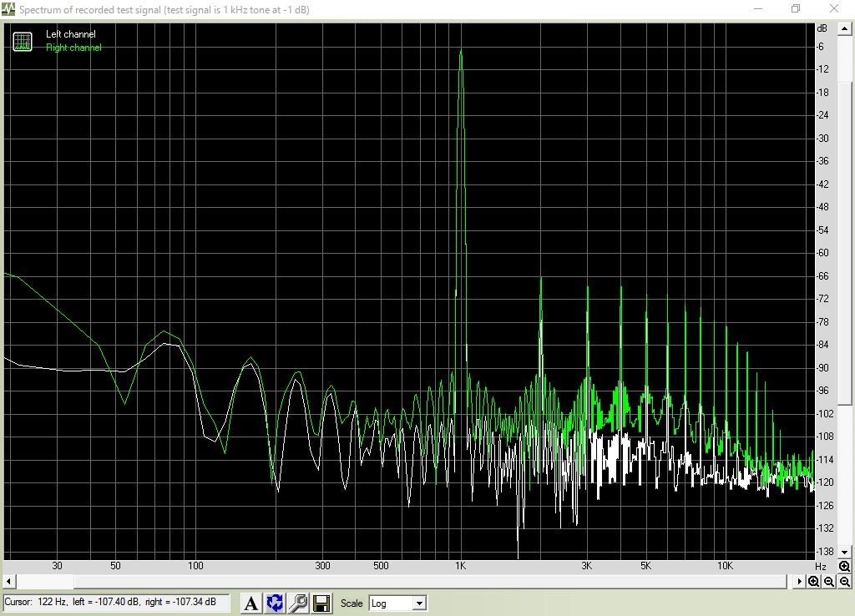Click the horizontal scrollbar right arrow
The image size is (855, 616).
pos(799,582)
